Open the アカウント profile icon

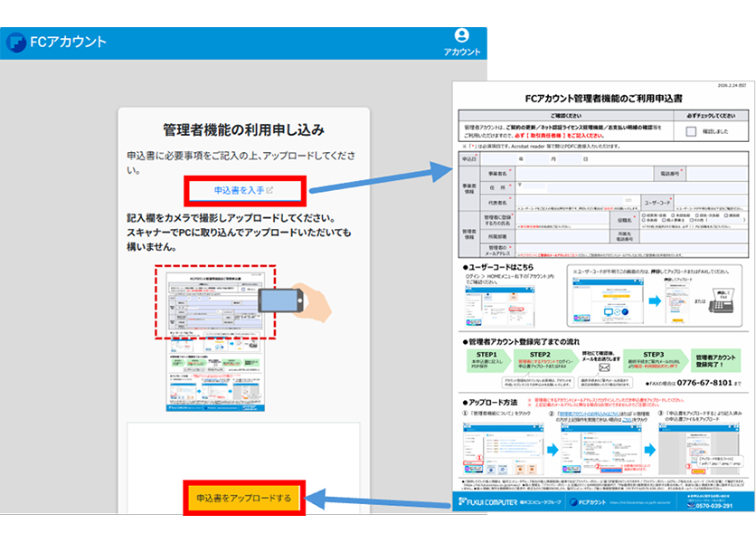pos(461,35)
